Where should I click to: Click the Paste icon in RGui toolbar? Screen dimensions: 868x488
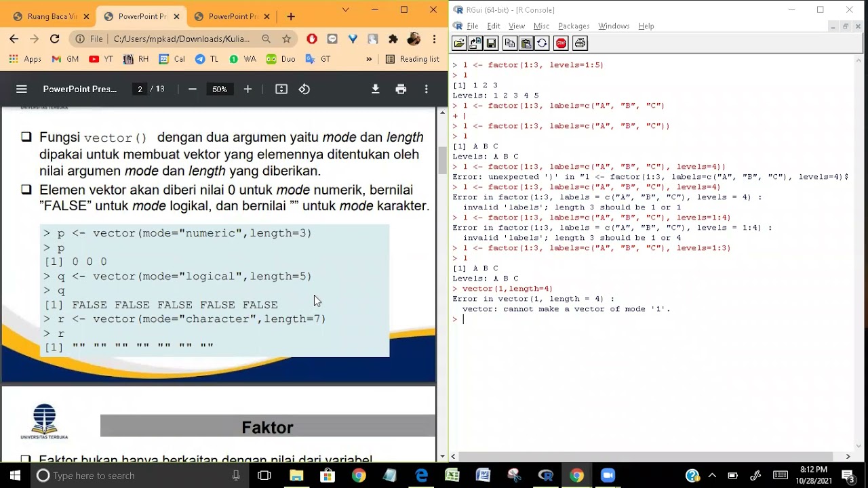point(526,43)
